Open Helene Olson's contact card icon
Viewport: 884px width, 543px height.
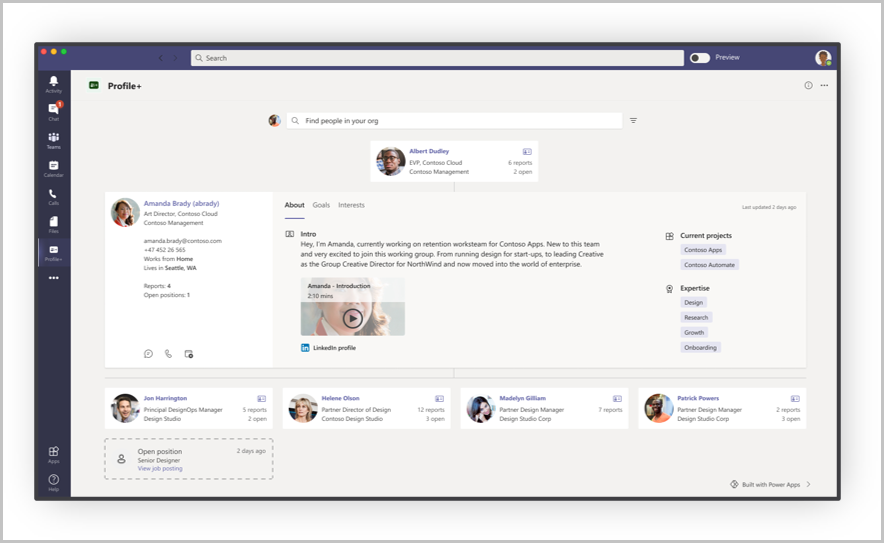coord(439,399)
